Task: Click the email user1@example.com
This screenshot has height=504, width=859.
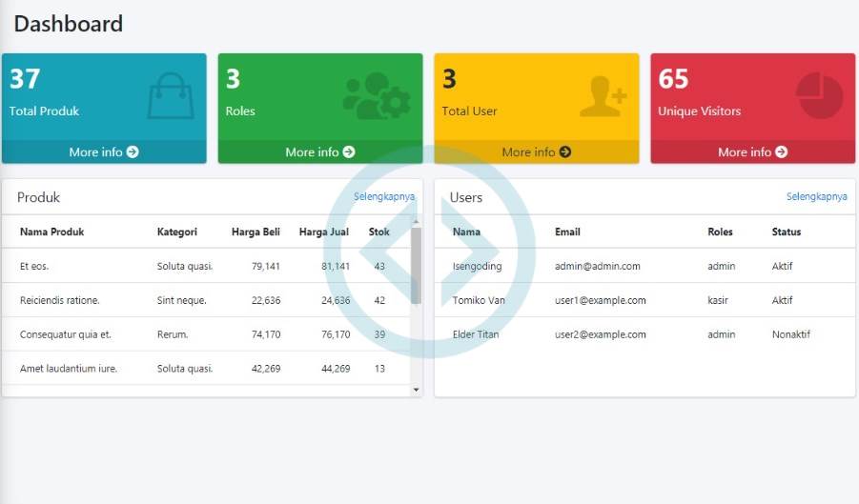Action: 600,301
